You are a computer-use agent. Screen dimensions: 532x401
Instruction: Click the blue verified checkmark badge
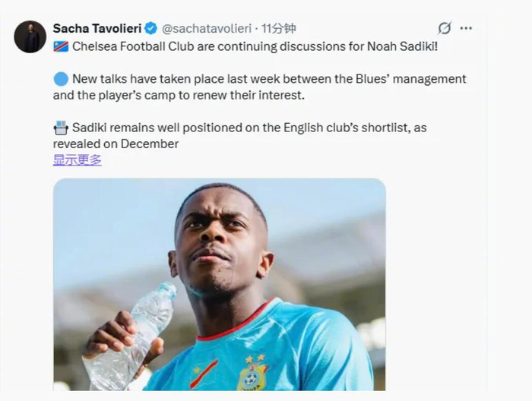point(150,28)
